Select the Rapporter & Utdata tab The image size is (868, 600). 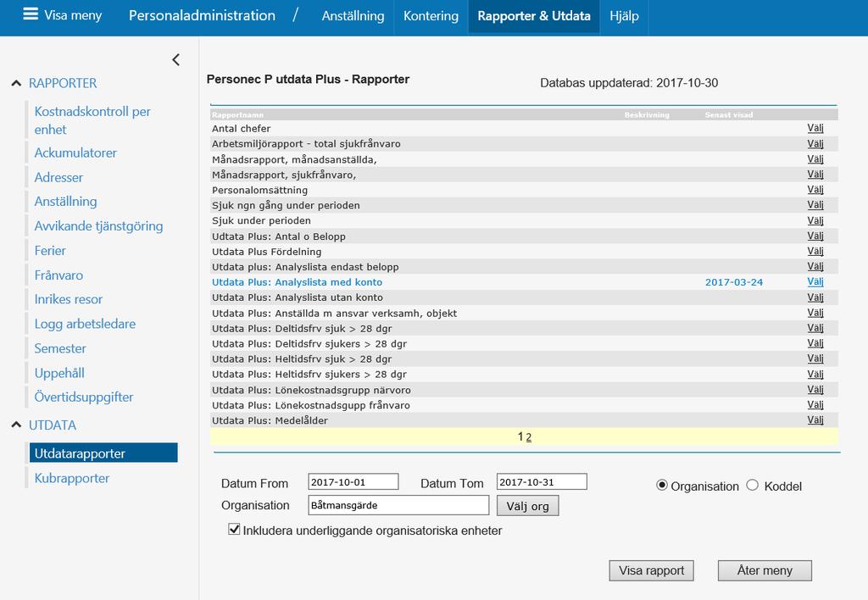[x=534, y=16]
